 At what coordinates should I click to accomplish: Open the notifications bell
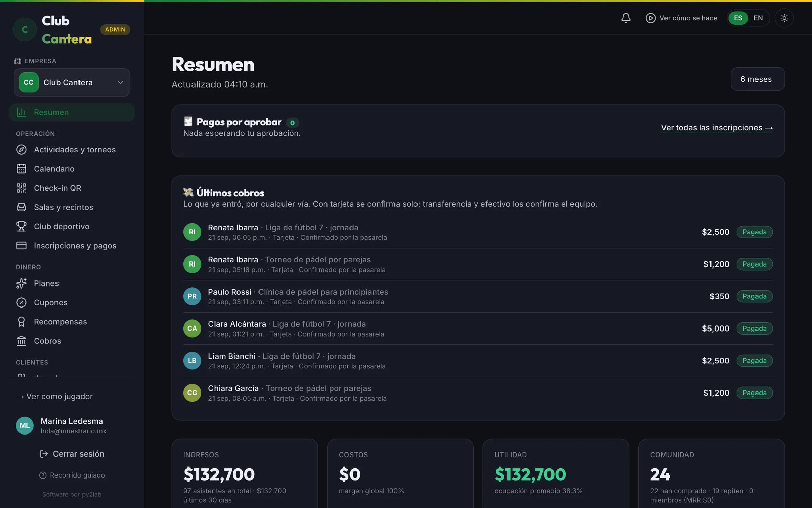pos(626,18)
